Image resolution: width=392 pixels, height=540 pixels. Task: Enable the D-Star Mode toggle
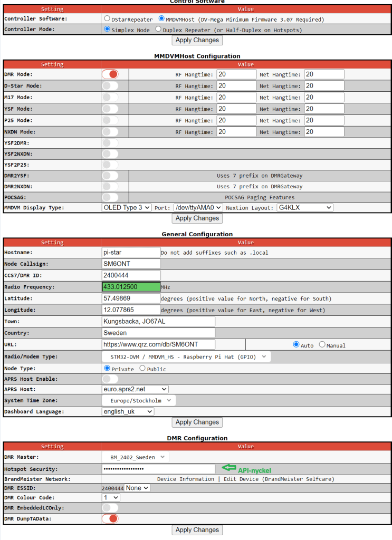coord(110,86)
